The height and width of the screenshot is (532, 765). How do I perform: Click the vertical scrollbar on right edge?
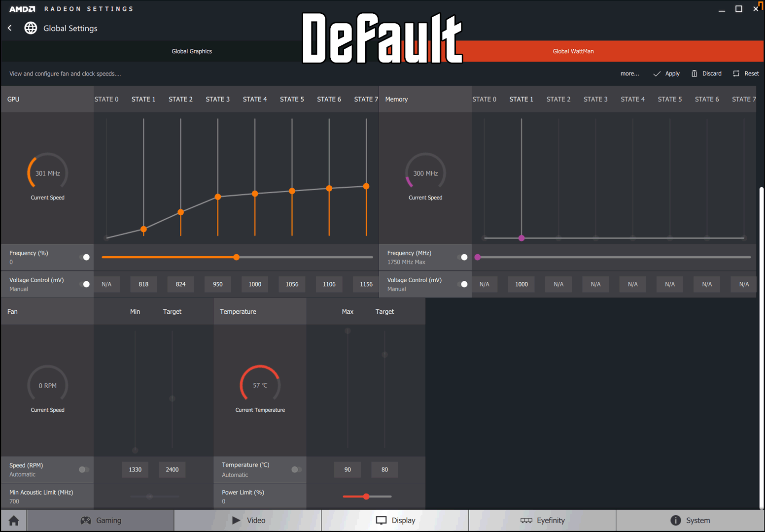click(762, 347)
